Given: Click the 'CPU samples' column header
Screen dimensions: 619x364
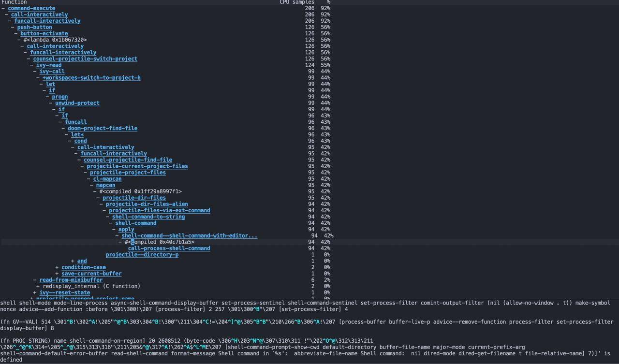Looking at the screenshot, I should [x=297, y=2].
